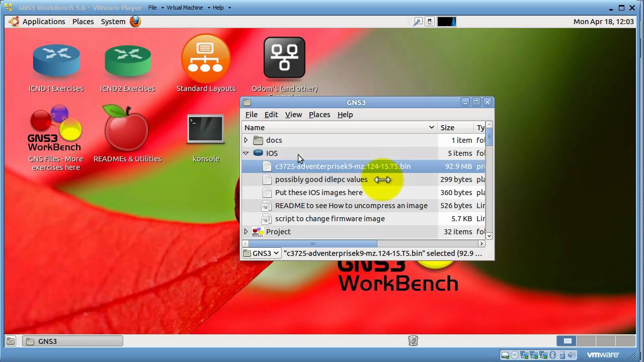Click the 'possibly good idlepc values' file icon
644x362 pixels.
click(267, 179)
